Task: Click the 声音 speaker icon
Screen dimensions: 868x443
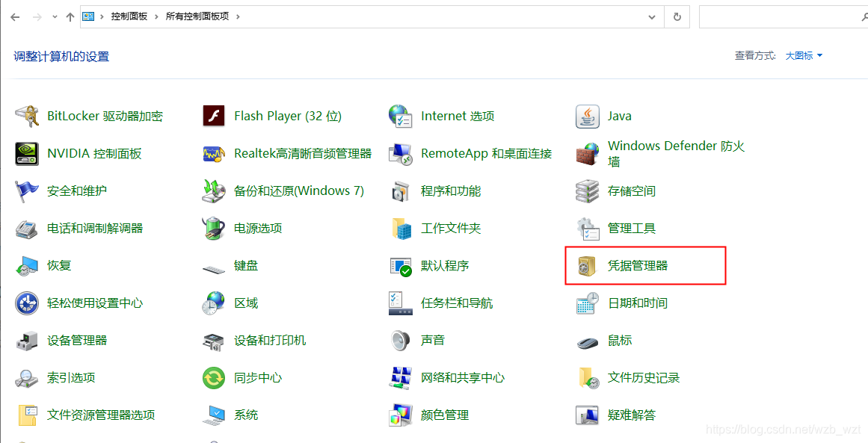Action: coord(400,341)
